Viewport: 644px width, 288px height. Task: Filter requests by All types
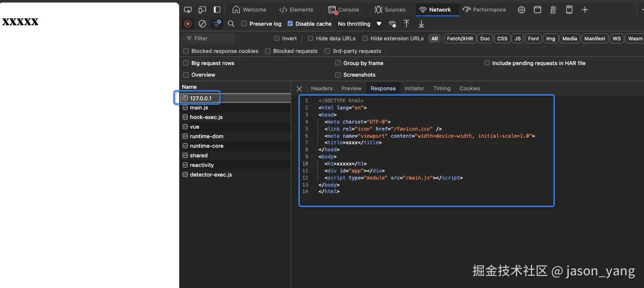coord(435,38)
